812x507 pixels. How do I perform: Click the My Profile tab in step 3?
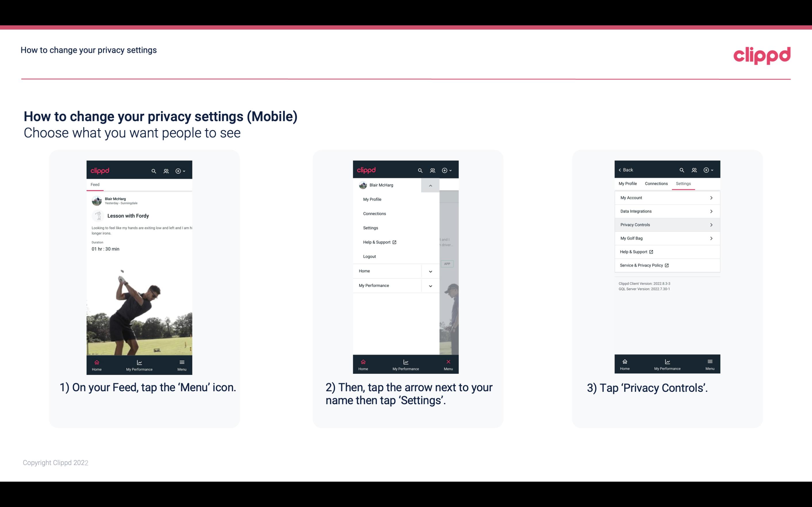click(x=628, y=183)
